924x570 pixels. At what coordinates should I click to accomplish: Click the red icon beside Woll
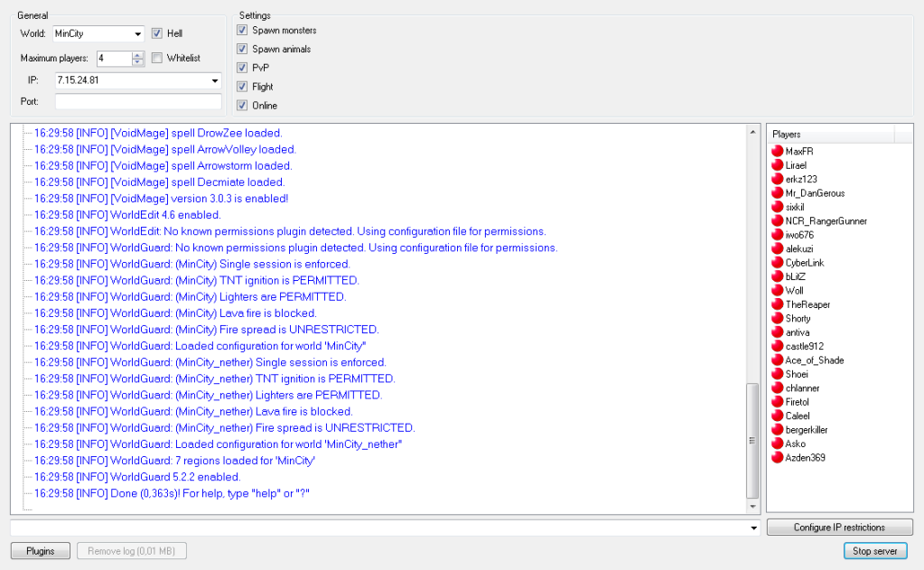pos(778,290)
